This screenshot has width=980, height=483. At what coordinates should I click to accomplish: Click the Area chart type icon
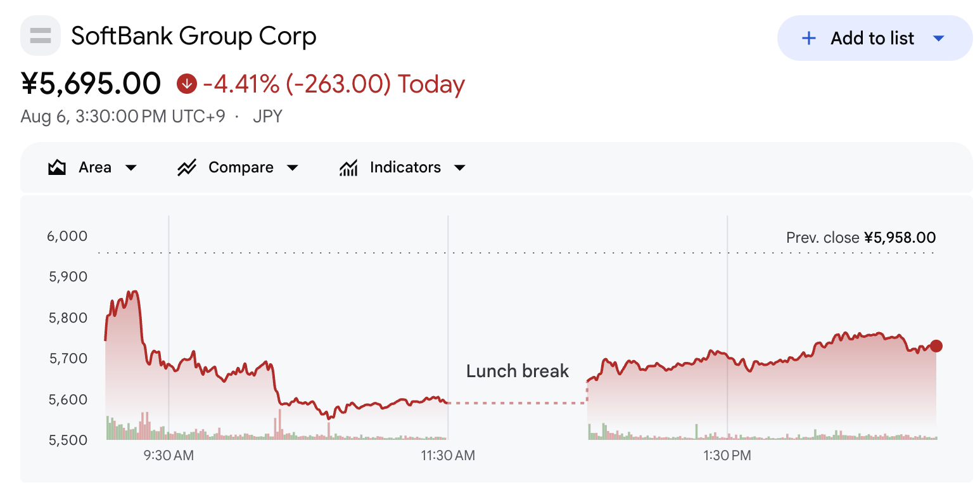[x=57, y=167]
